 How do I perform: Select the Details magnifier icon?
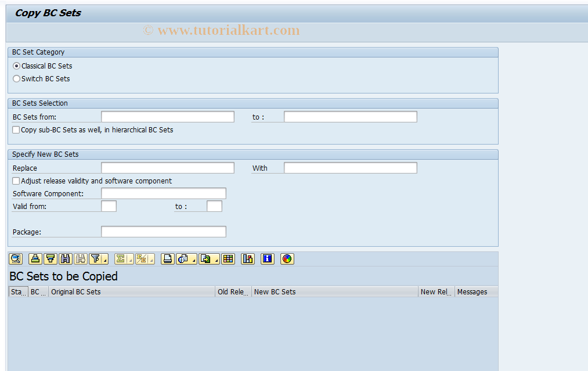[15, 259]
